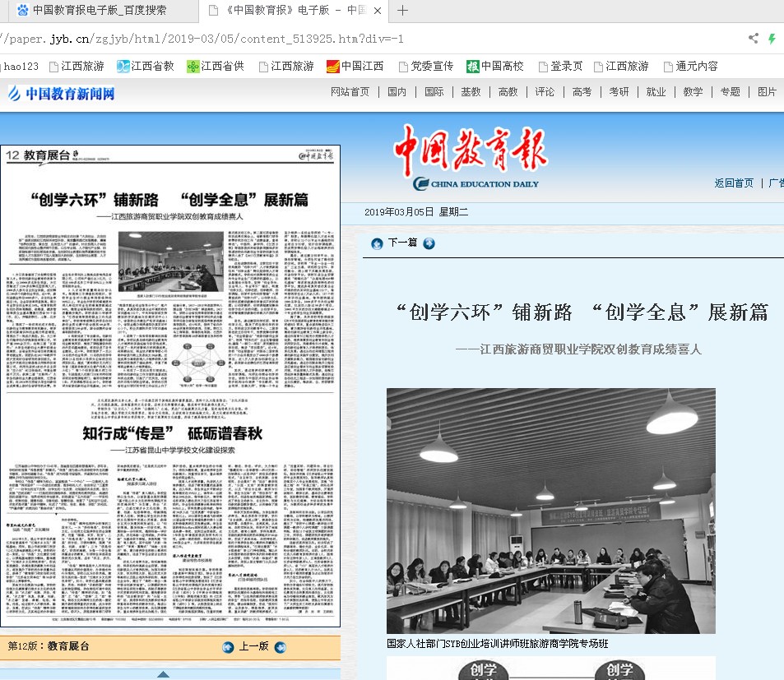
Task: Open new tab with plus button
Action: click(402, 11)
